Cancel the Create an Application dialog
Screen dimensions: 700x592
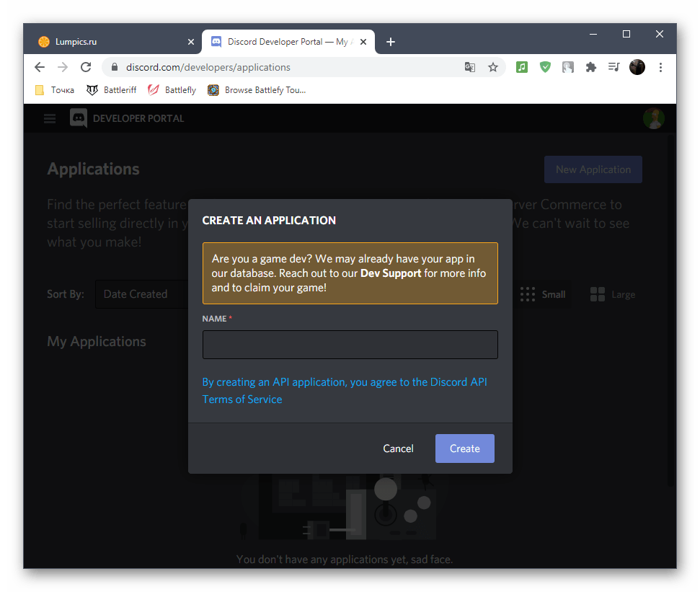click(398, 449)
